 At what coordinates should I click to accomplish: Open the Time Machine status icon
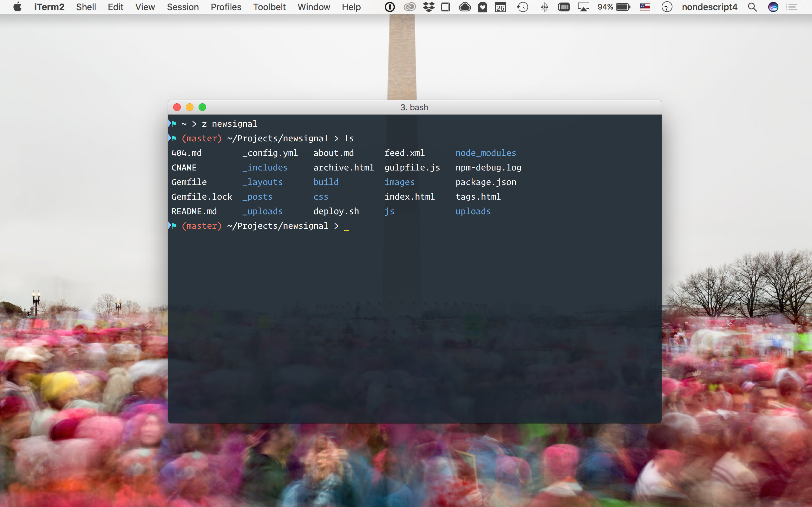click(522, 7)
